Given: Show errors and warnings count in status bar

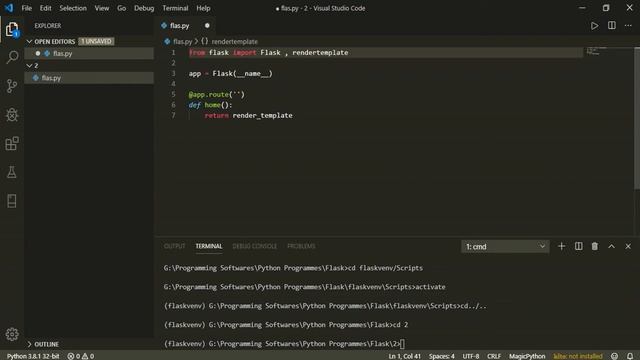Looking at the screenshot, I should (81, 356).
